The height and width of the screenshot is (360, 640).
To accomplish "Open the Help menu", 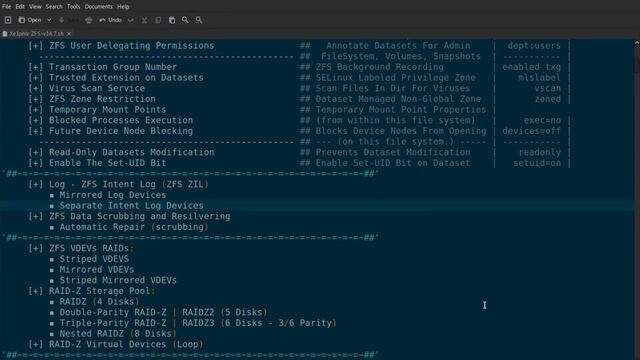I will click(x=123, y=7).
